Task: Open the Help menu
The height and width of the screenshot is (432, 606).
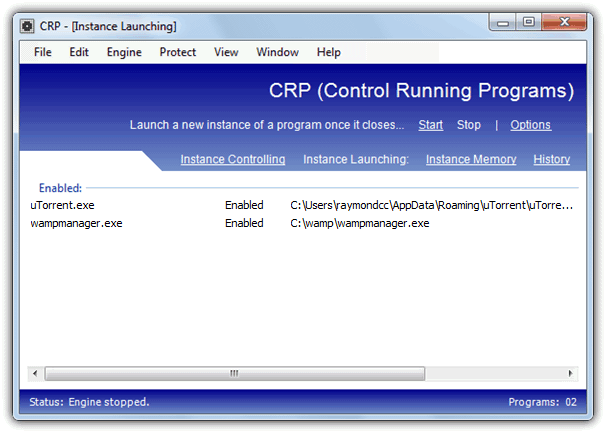Action: coord(329,52)
